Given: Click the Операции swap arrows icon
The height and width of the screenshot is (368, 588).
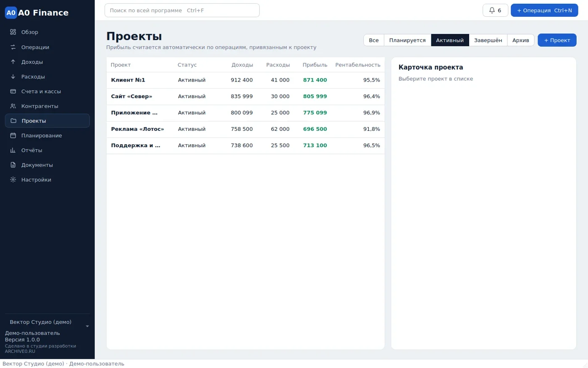Looking at the screenshot, I should tap(13, 47).
